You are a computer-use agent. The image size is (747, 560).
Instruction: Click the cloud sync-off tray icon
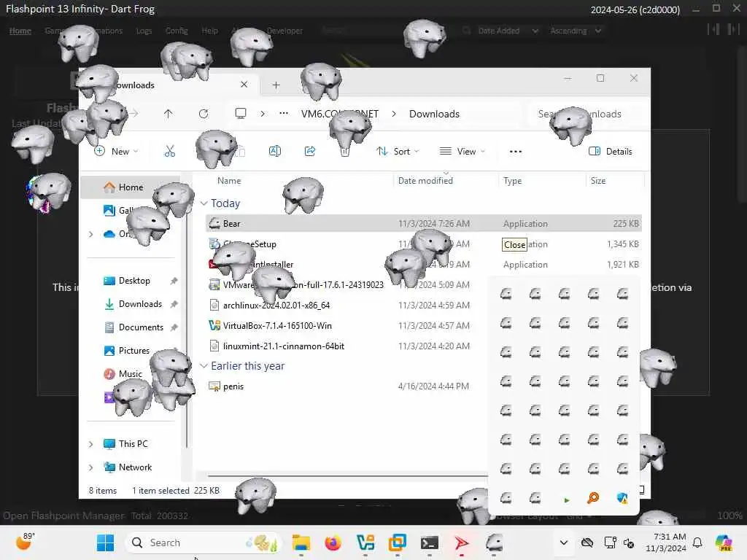587,542
